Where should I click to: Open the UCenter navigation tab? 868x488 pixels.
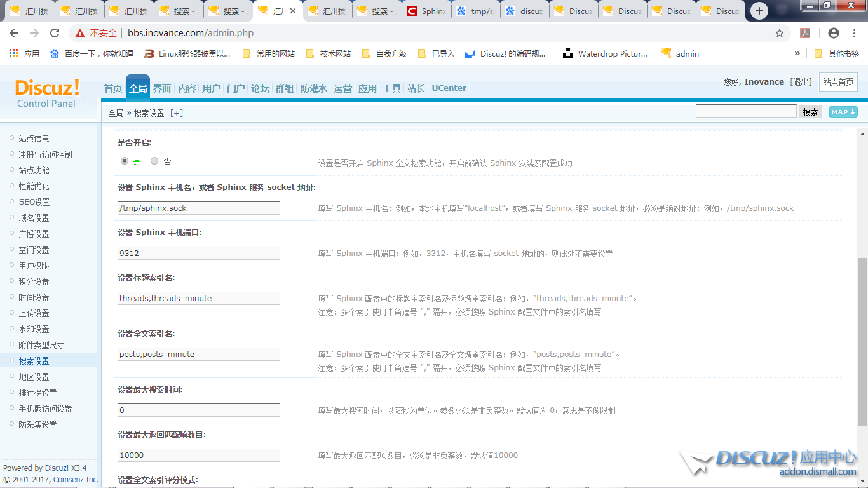click(x=449, y=88)
